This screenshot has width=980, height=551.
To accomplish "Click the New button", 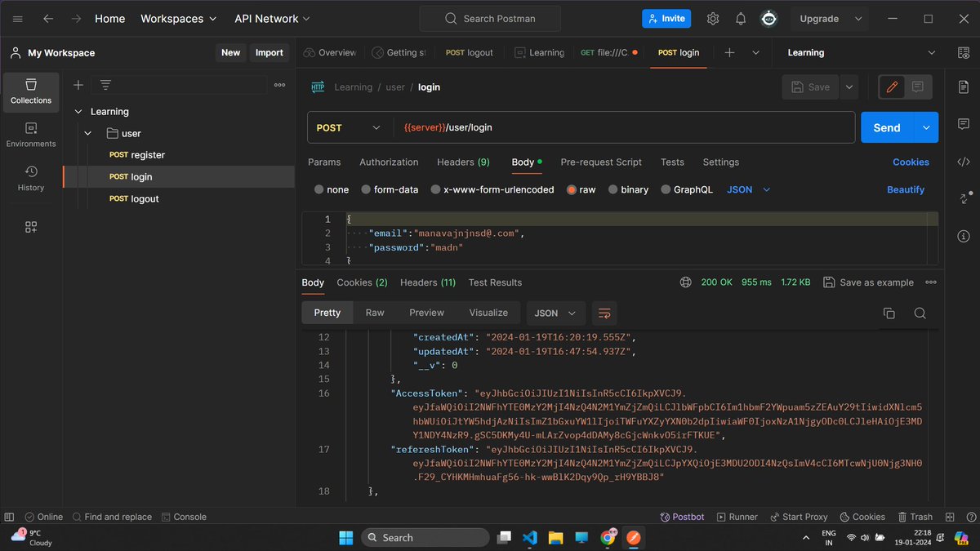I will coord(231,52).
